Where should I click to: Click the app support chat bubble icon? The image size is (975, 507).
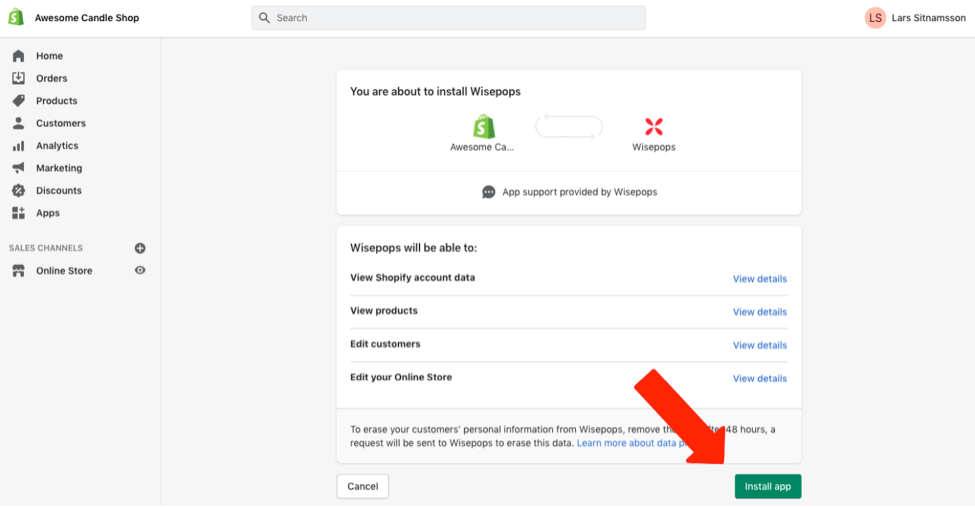click(x=489, y=192)
